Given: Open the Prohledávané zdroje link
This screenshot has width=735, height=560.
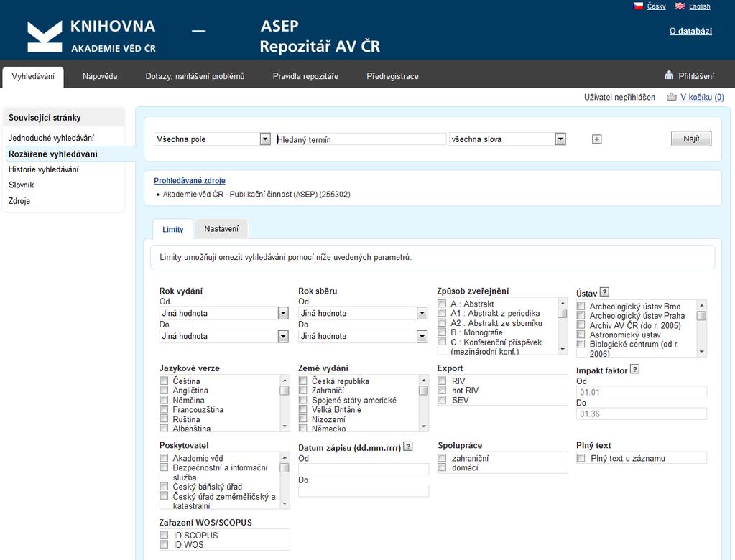Looking at the screenshot, I should pos(190,180).
